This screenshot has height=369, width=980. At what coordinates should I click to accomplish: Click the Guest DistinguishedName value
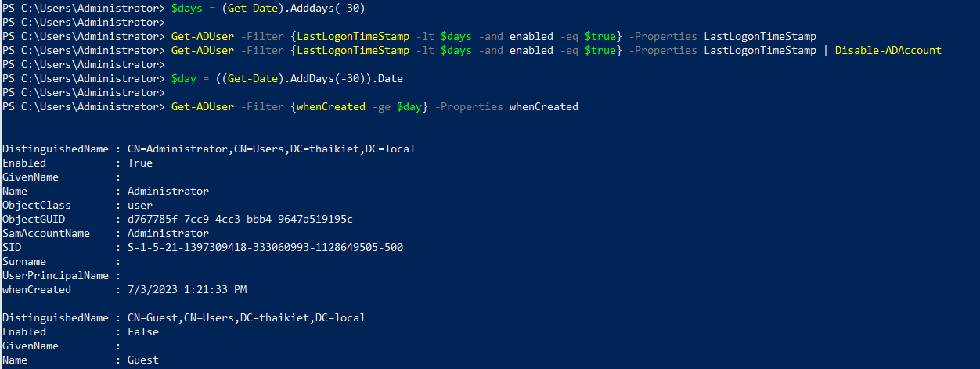point(246,317)
